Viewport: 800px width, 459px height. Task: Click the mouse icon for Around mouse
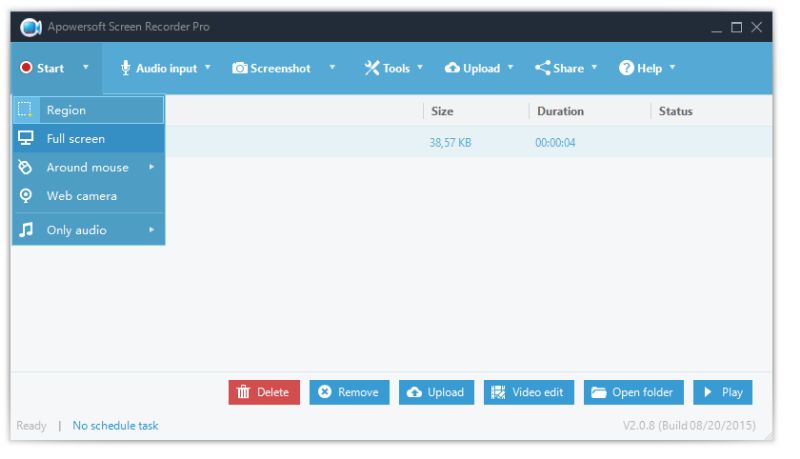(x=25, y=167)
